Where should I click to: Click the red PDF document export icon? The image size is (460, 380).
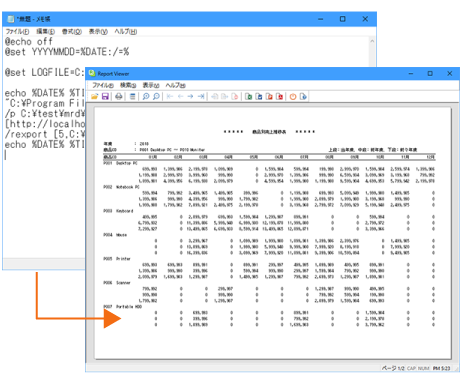280,97
